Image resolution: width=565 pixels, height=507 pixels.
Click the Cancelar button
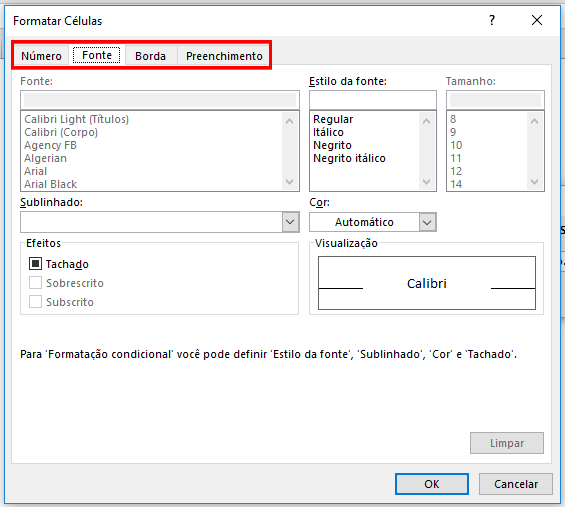point(516,484)
